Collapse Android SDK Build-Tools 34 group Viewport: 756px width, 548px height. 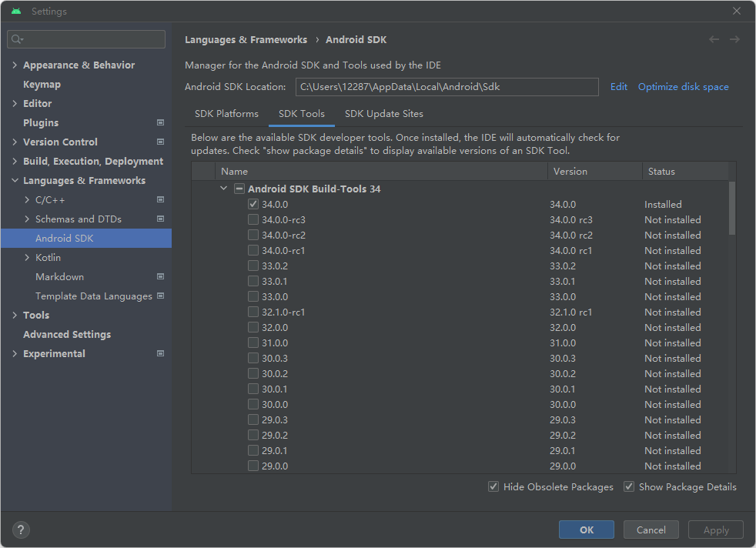click(224, 189)
